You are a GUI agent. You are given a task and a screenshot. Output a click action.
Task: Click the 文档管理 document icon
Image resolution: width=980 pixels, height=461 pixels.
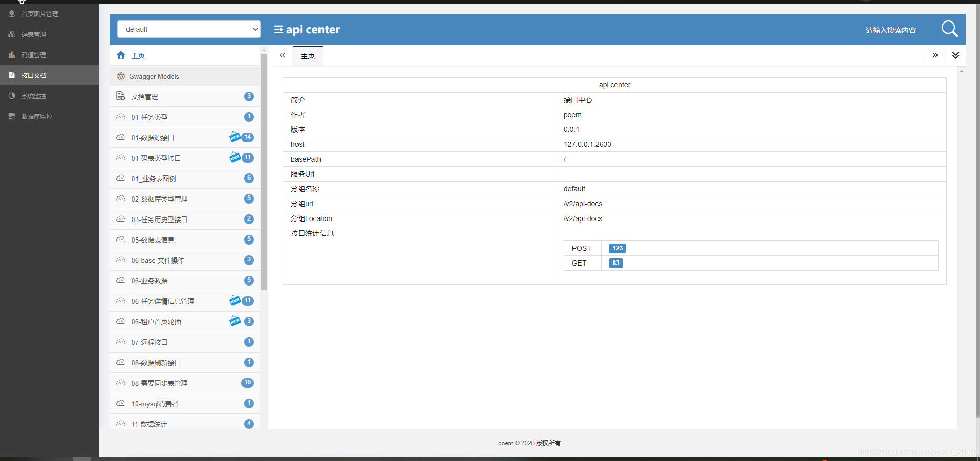tap(121, 96)
